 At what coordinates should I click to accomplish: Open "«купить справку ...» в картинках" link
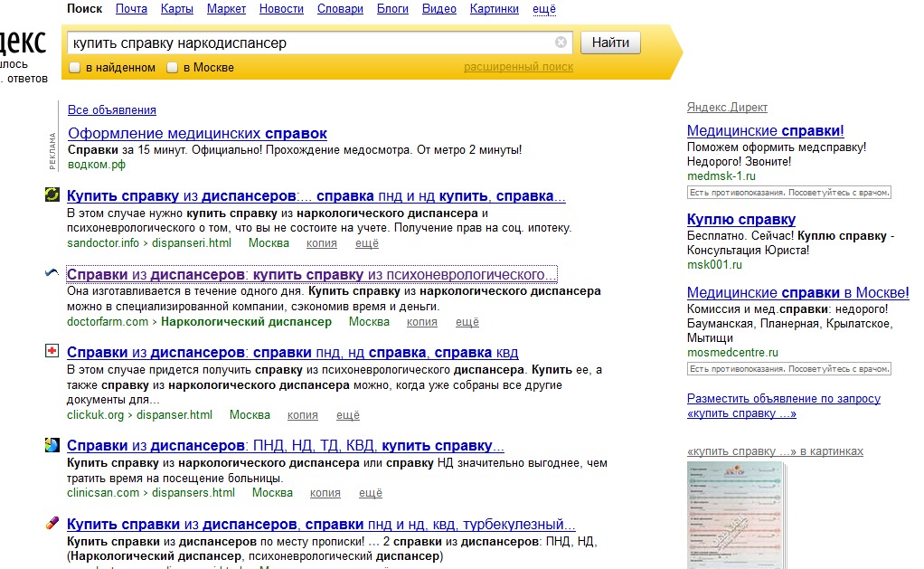[775, 451]
